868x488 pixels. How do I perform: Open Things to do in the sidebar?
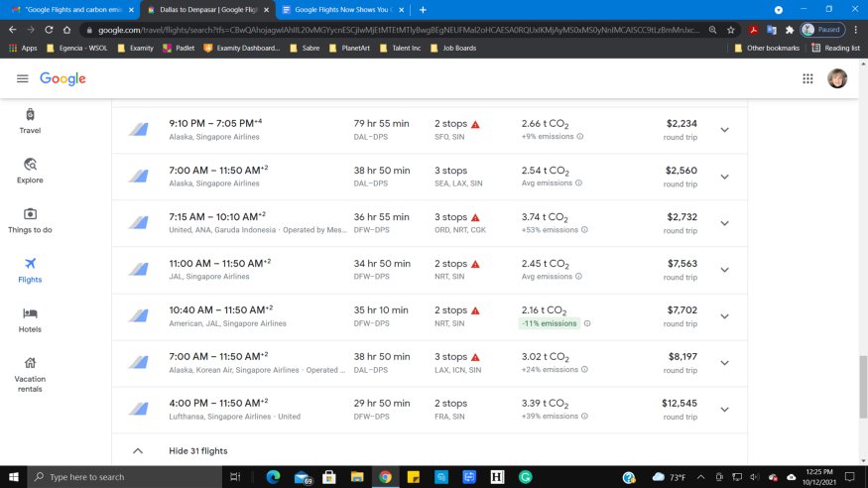click(x=30, y=220)
